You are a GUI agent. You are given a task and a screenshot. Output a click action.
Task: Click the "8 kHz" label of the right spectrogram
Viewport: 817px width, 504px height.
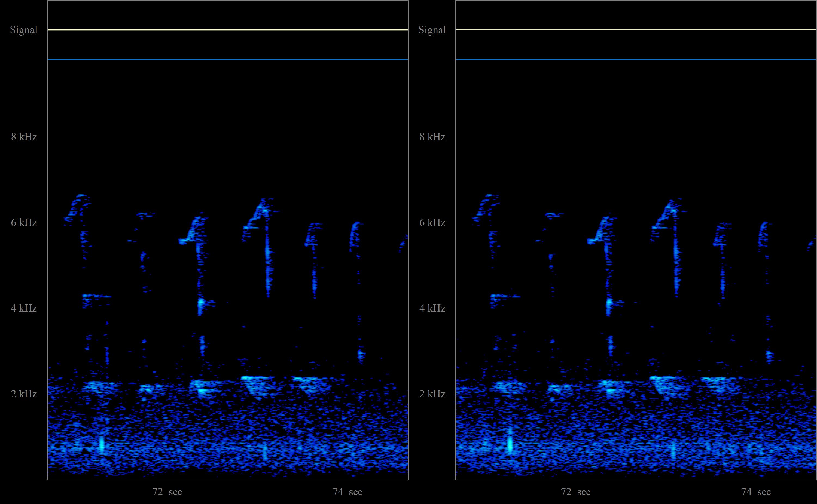(x=432, y=137)
